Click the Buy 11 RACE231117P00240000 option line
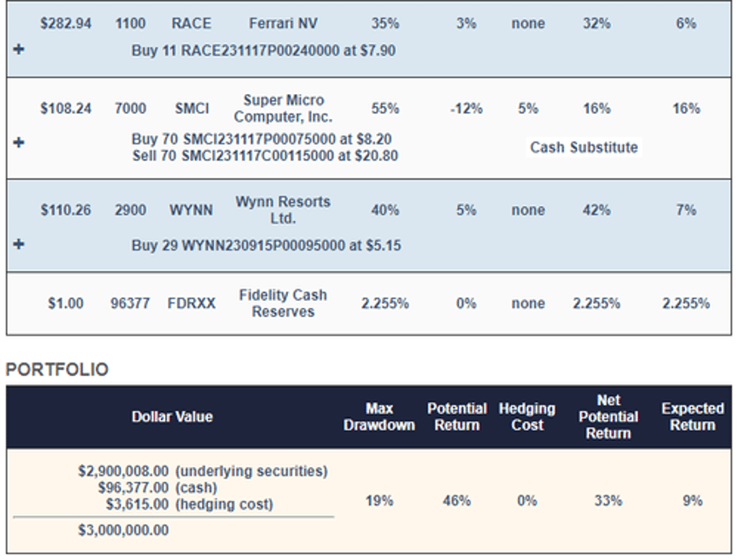Image resolution: width=738 pixels, height=560 pixels. (264, 50)
